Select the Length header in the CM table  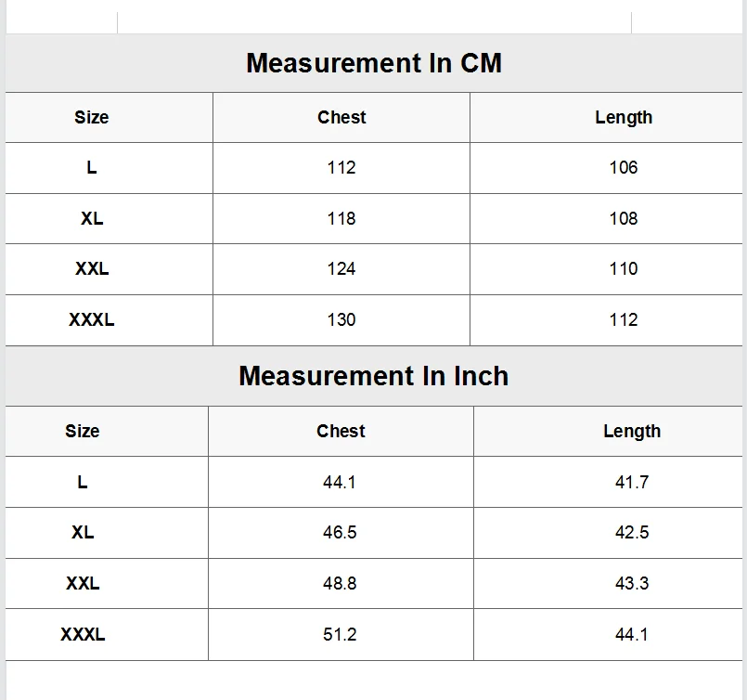[624, 117]
